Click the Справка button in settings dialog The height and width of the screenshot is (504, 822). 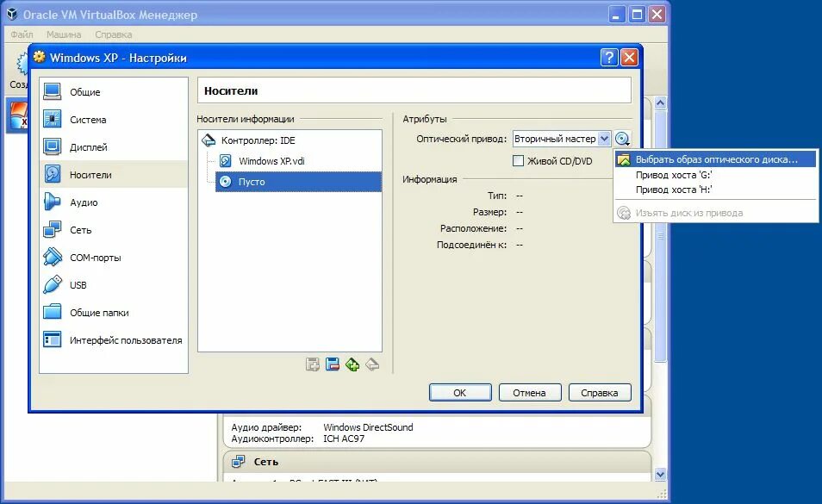point(599,392)
